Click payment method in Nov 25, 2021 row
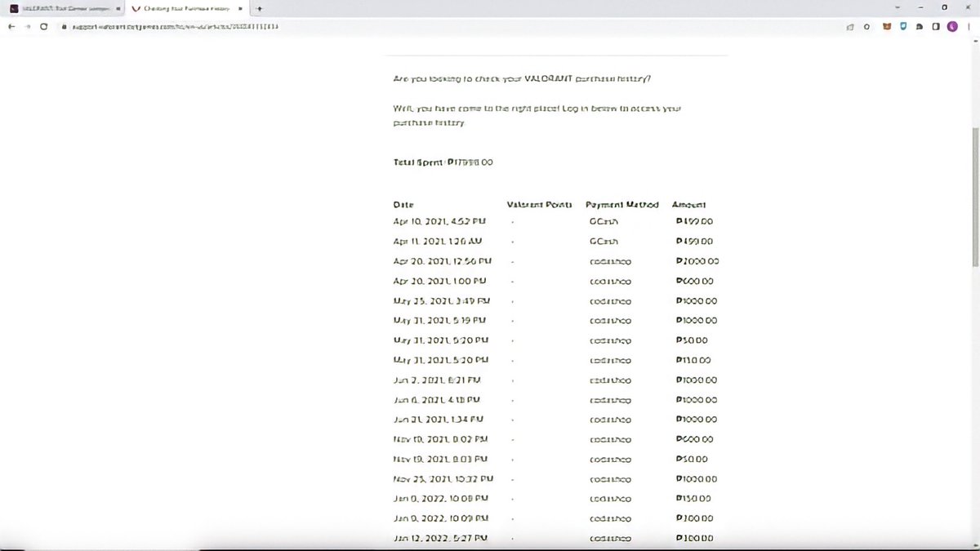Viewport: 980px width, 551px height. 610,479
